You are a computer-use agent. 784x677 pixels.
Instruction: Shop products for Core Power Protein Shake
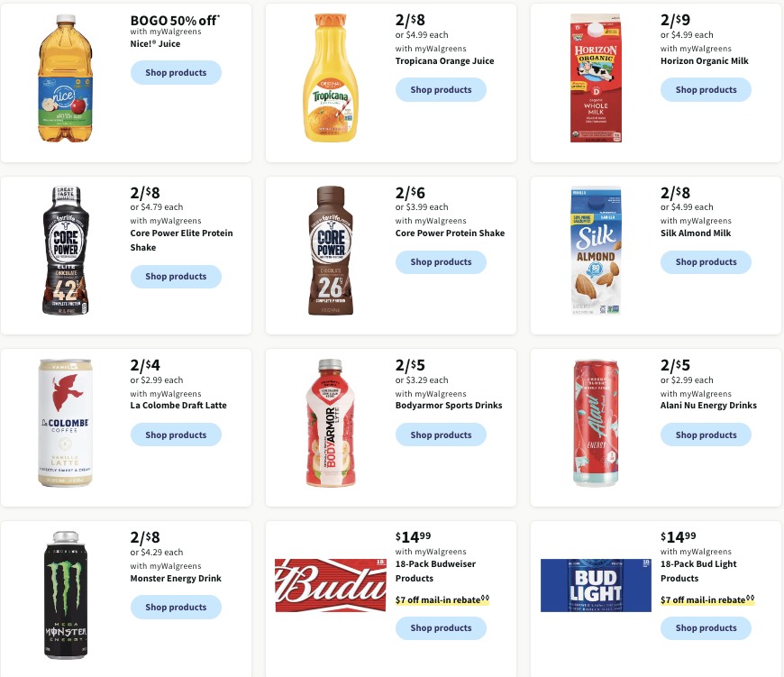coord(441,261)
